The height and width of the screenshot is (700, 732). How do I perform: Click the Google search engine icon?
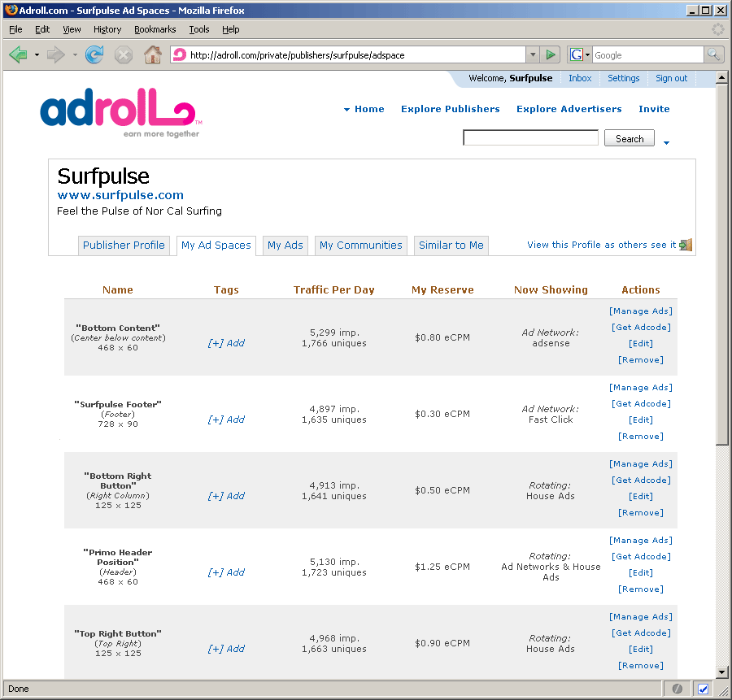[x=577, y=55]
